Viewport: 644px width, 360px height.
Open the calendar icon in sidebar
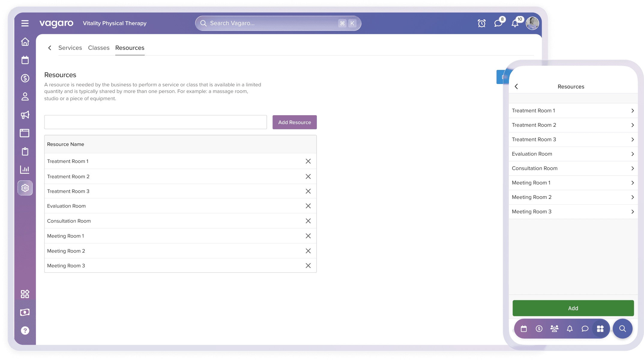[x=25, y=60]
